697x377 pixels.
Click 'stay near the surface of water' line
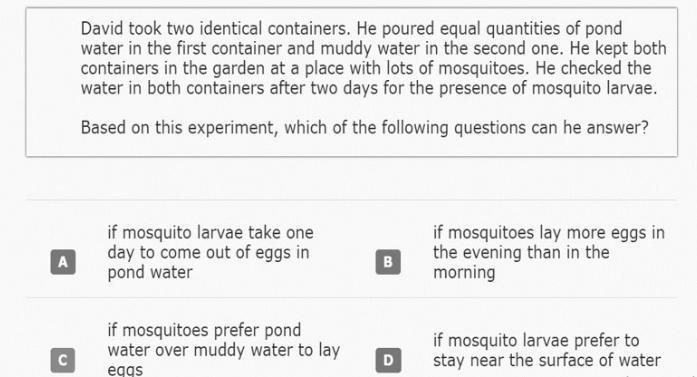click(547, 360)
